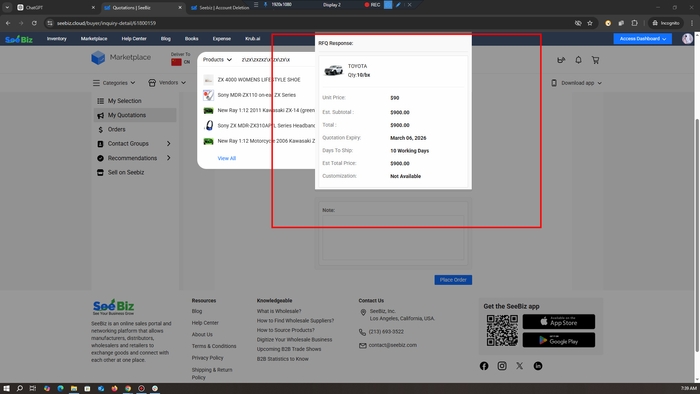Open the Categories dropdown
The image size is (700, 394).
pyautogui.click(x=114, y=83)
